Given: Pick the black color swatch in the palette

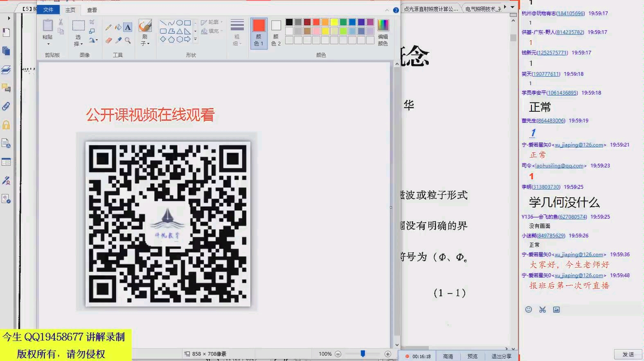Looking at the screenshot, I should (289, 22).
